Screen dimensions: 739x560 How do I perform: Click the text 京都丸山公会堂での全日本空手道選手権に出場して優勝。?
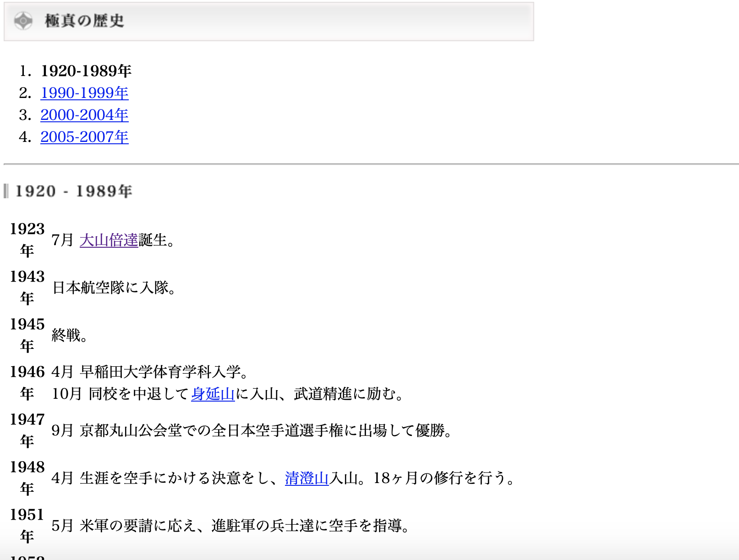(x=267, y=430)
